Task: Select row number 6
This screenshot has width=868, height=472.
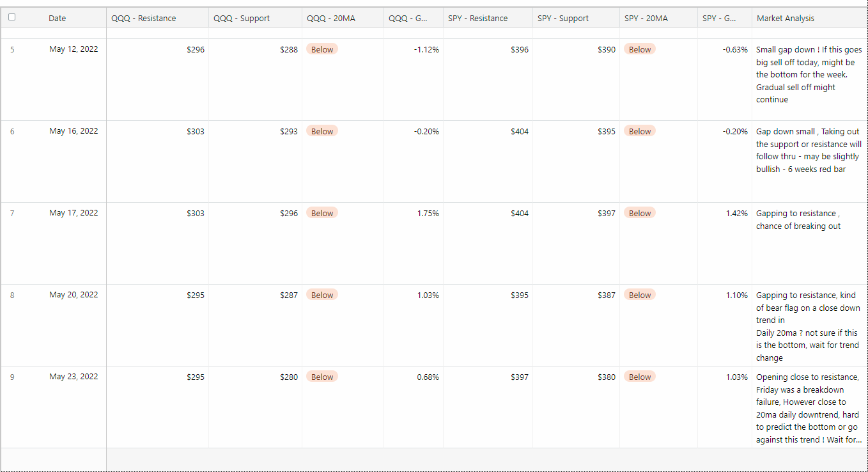Action: (x=12, y=131)
